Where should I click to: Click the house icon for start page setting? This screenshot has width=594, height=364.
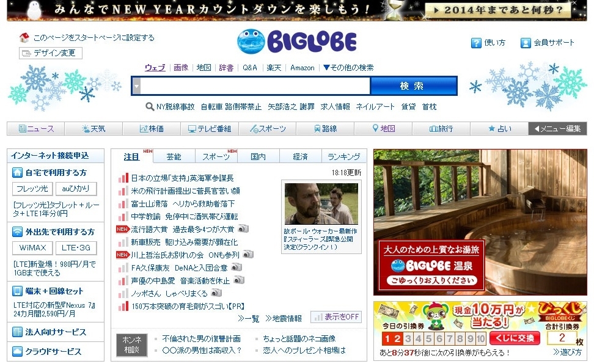point(24,37)
